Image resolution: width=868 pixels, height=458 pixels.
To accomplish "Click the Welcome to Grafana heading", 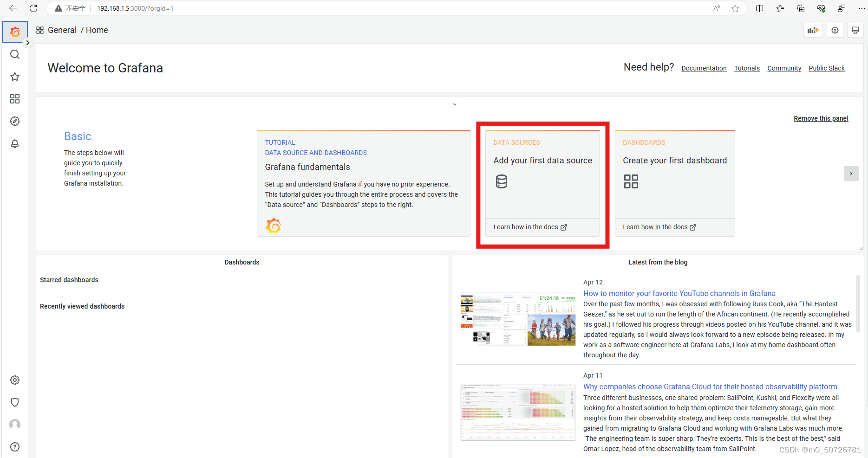I will [105, 68].
